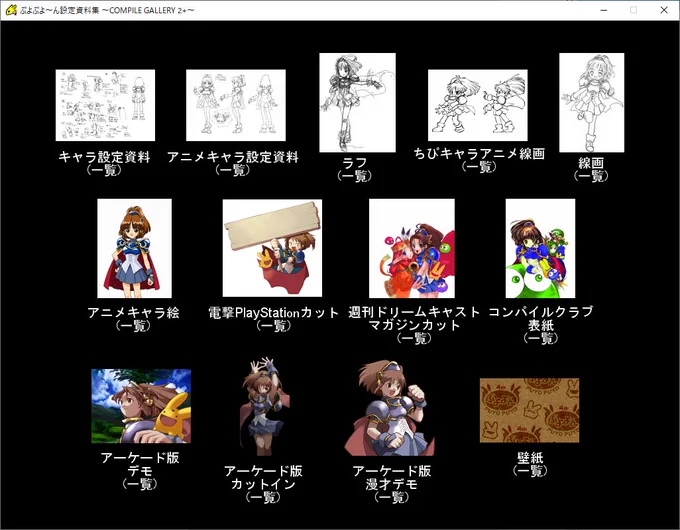This screenshot has width=680, height=530.
Task: Open the アニメキャラ絵 color character thumbnail
Action: [x=134, y=249]
